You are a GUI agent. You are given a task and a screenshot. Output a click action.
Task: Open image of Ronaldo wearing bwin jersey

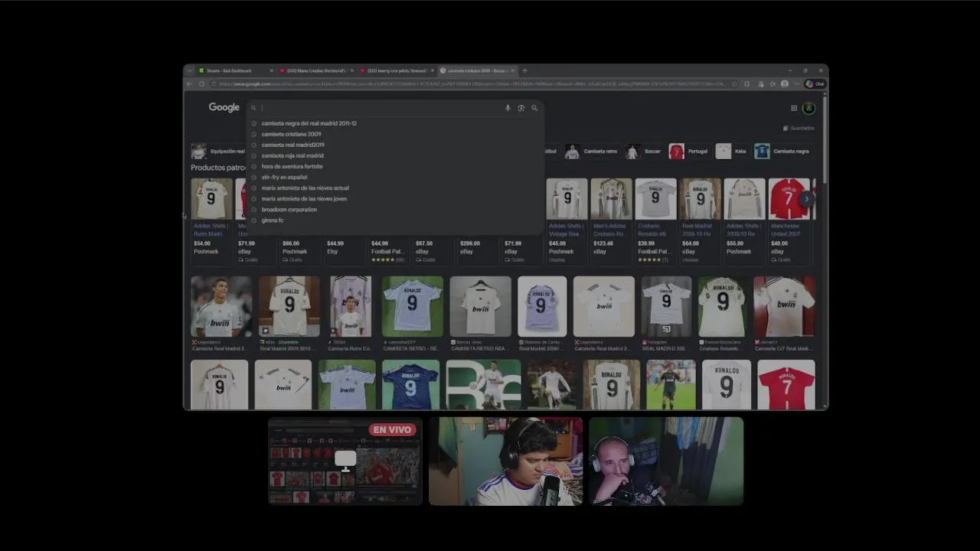coord(221,306)
